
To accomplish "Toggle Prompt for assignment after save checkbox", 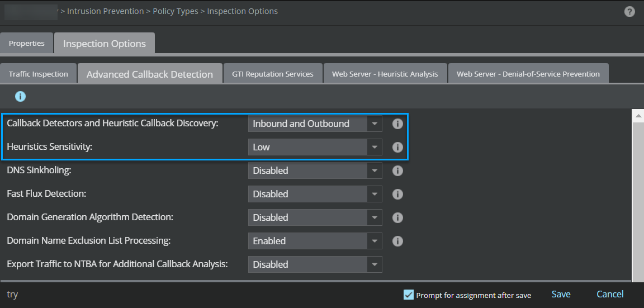I will coord(408,295).
